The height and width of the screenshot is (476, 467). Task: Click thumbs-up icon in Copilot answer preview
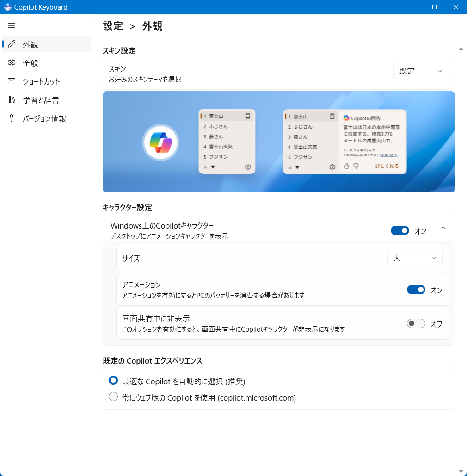click(x=346, y=166)
